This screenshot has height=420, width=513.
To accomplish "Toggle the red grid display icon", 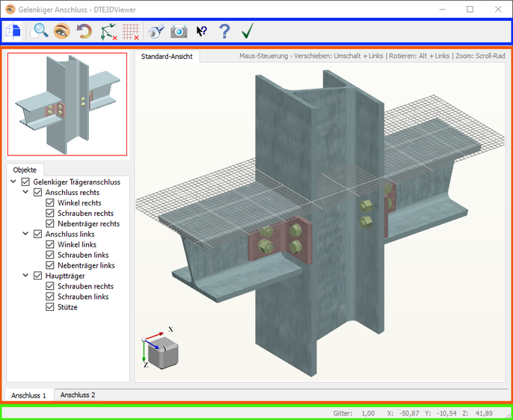I will pos(132,31).
